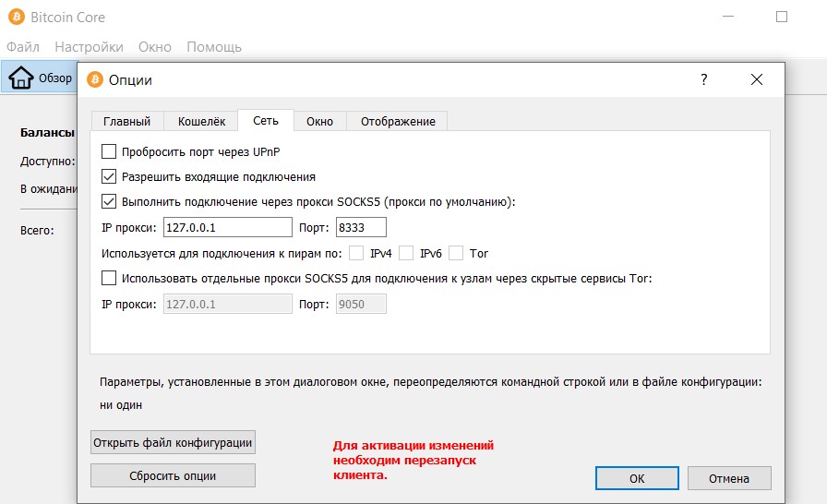This screenshot has height=504, width=827.
Task: Select the Сеть tab
Action: click(x=266, y=120)
